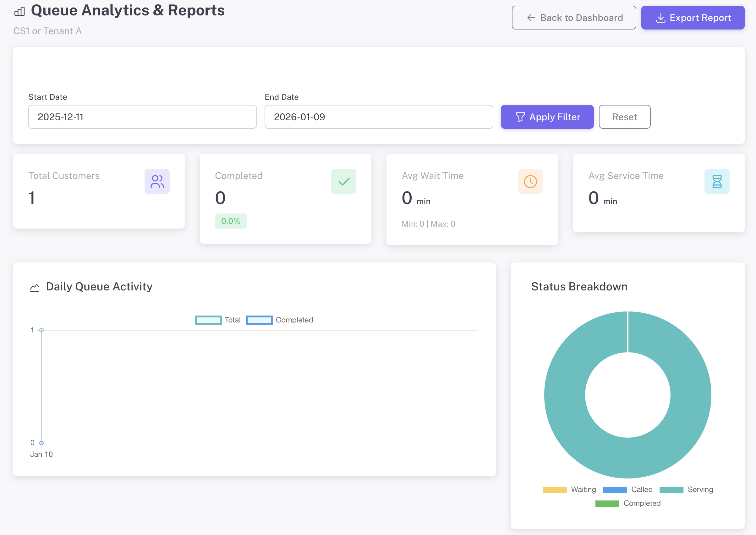756x535 pixels.
Task: Open the End Date picker
Action: click(x=379, y=116)
